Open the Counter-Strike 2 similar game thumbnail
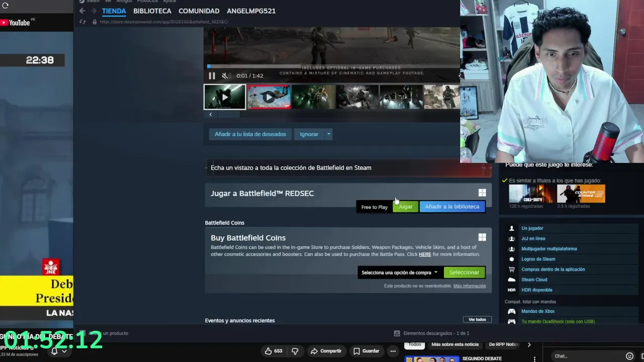 [581, 194]
